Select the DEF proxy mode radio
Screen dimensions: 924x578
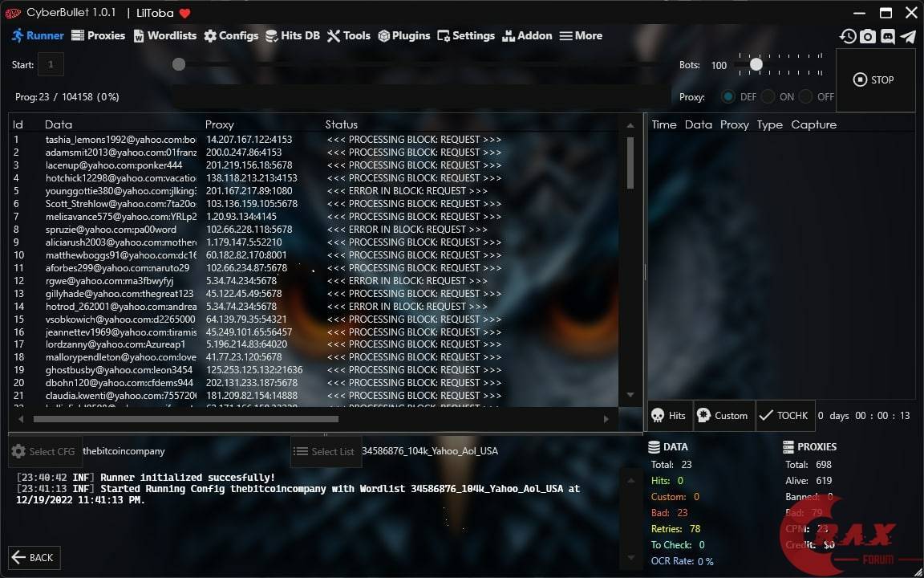[x=728, y=96]
